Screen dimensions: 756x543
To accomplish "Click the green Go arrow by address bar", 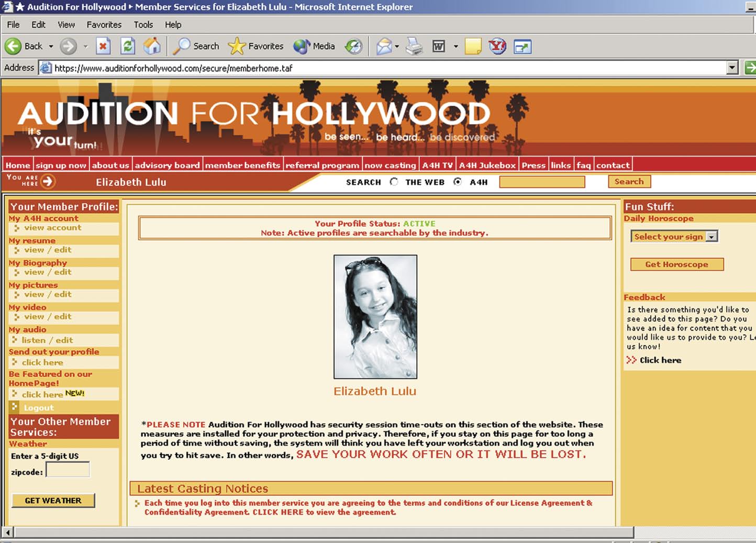I will tap(750, 68).
